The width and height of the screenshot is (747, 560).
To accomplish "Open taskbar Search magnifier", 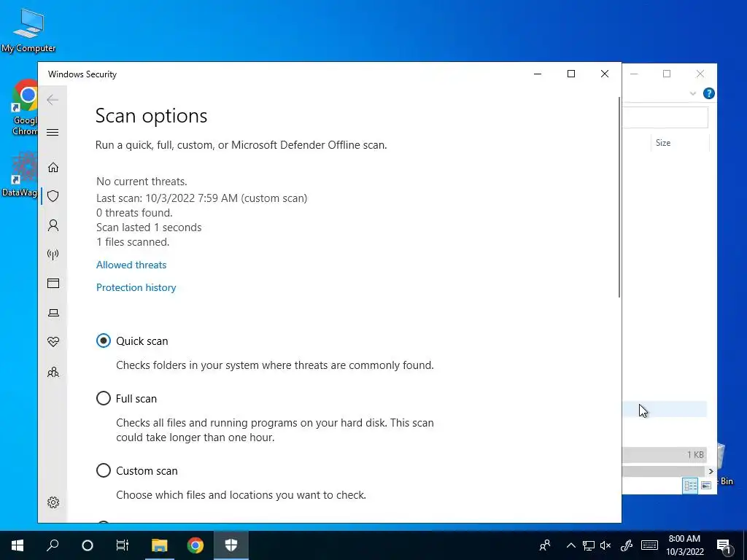I will point(53,545).
